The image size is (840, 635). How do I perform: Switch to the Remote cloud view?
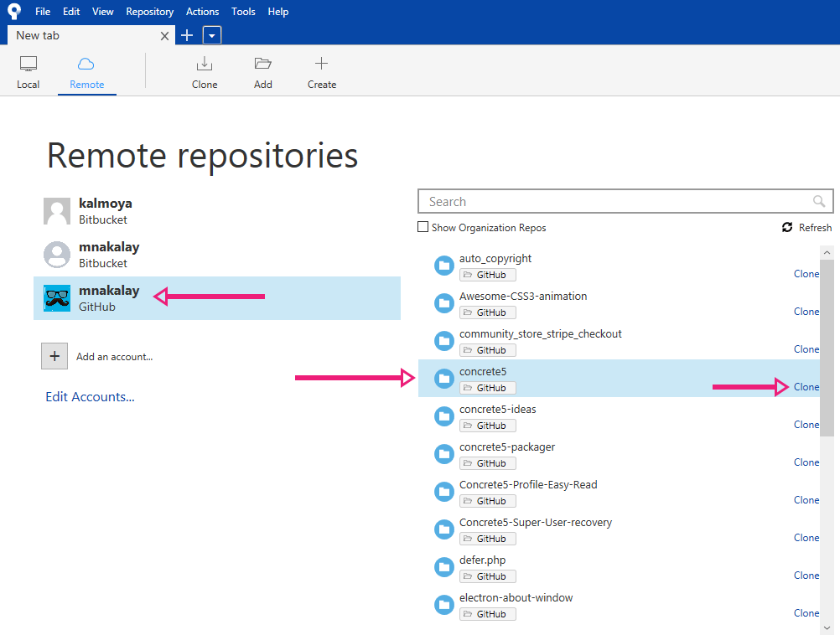(87, 73)
